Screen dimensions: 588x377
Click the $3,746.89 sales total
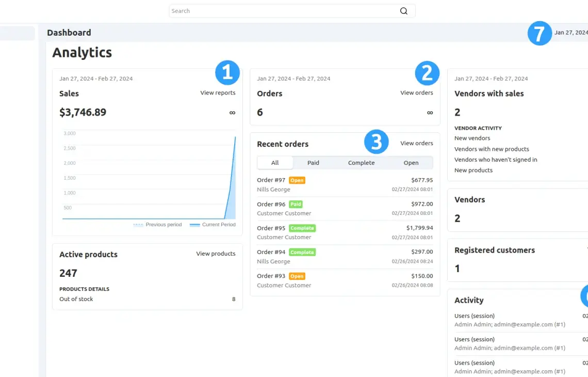[x=83, y=112]
